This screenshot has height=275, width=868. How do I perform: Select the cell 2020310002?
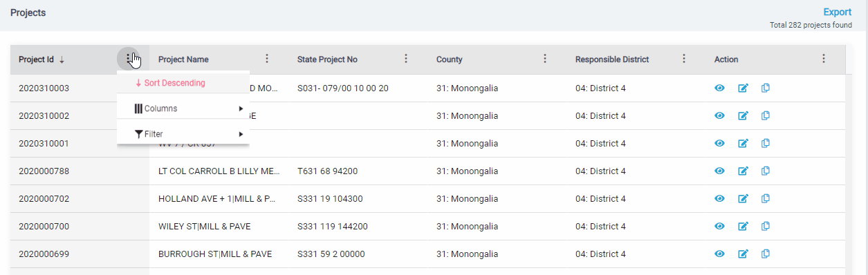coord(80,115)
